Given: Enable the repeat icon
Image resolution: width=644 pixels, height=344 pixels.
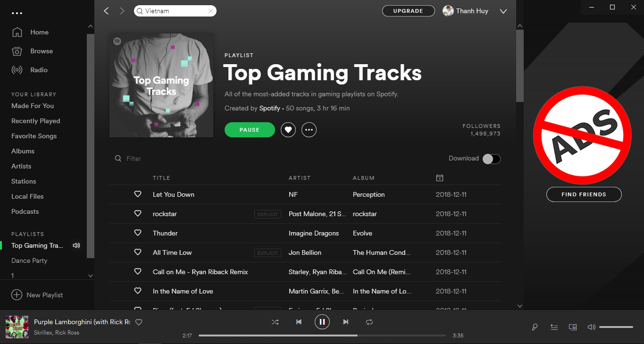Looking at the screenshot, I should tap(369, 322).
